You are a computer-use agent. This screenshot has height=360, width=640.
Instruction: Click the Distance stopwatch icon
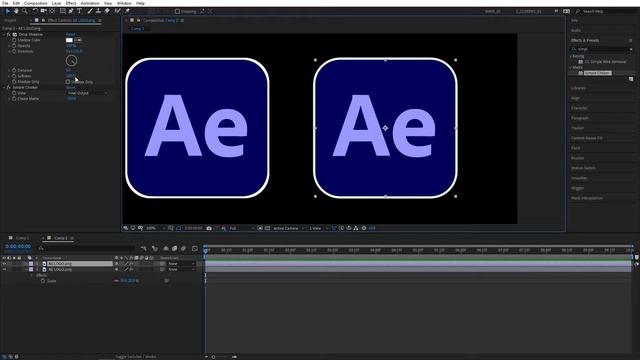pyautogui.click(x=14, y=70)
